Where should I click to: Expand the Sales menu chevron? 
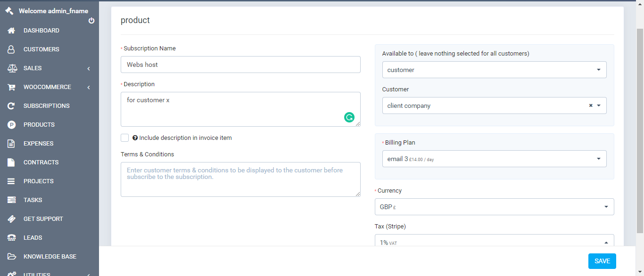point(89,69)
